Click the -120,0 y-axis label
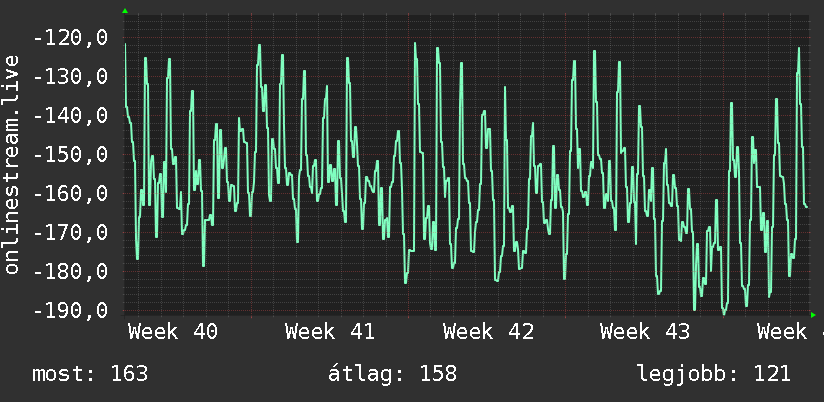Screen dimensions: 824x402 click(70, 38)
